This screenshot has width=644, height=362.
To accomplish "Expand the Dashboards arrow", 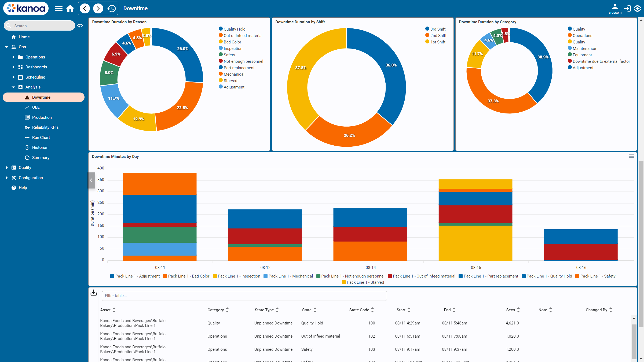I will coord(13,67).
